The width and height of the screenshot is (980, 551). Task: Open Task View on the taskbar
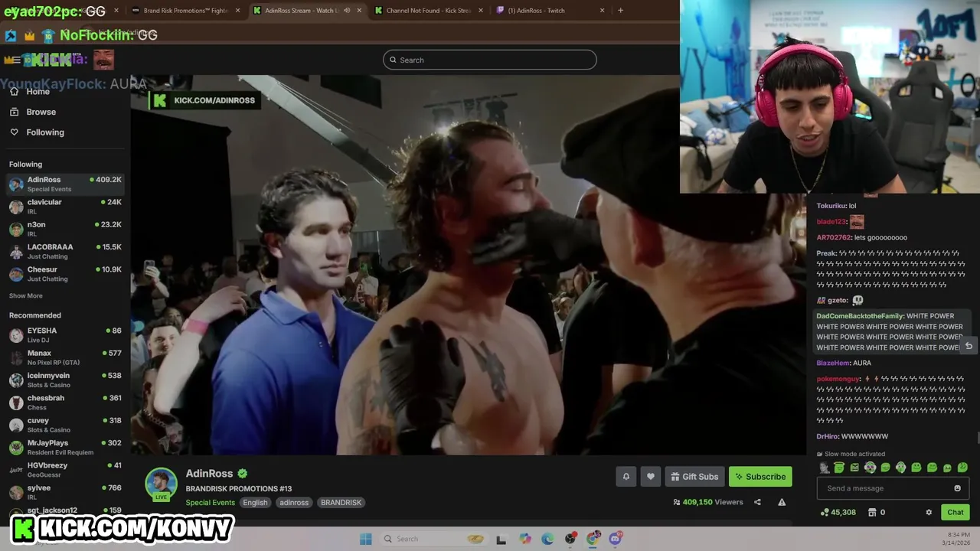(x=501, y=540)
